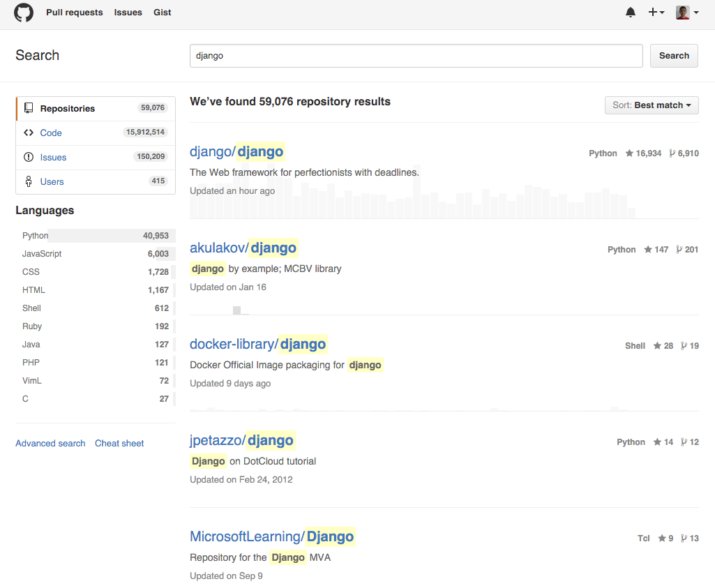Go to GitHub home via Octocat logo

pyautogui.click(x=24, y=13)
